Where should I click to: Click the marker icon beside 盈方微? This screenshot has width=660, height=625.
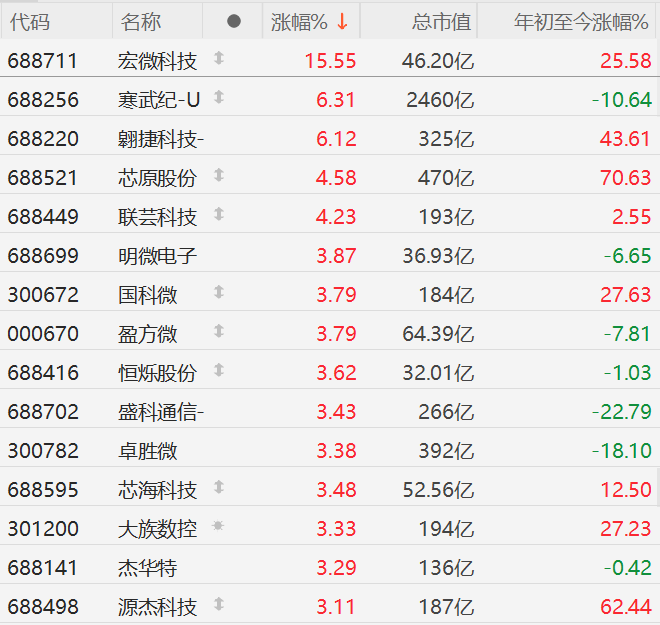tap(218, 331)
